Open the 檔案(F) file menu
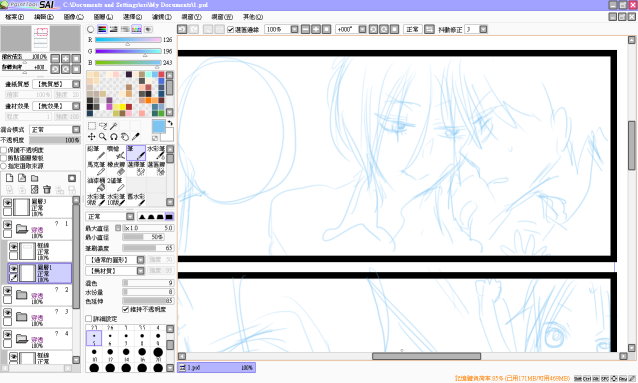This screenshot has height=383, width=638. 15,17
